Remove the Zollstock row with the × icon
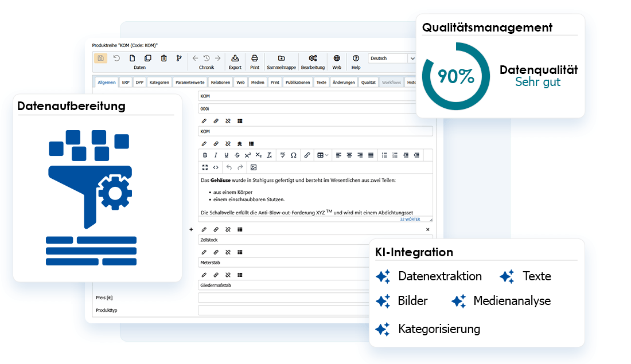The width and height of the screenshot is (631, 364). (x=428, y=229)
